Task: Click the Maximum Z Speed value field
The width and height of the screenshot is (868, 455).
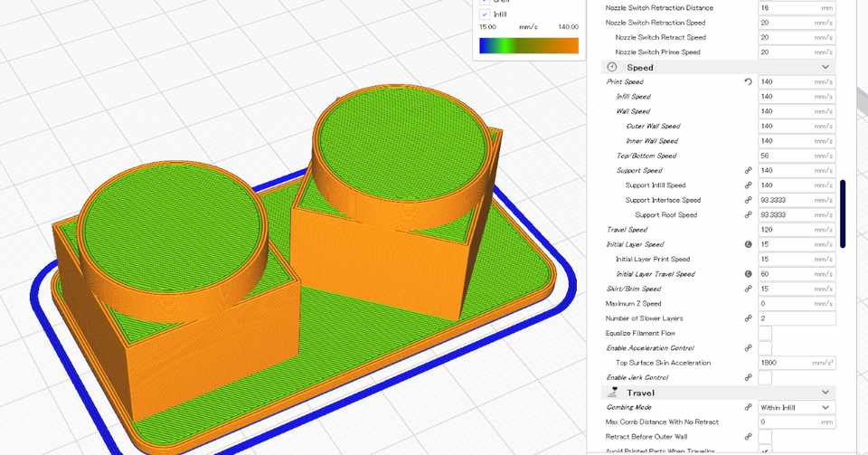Action: click(x=797, y=303)
